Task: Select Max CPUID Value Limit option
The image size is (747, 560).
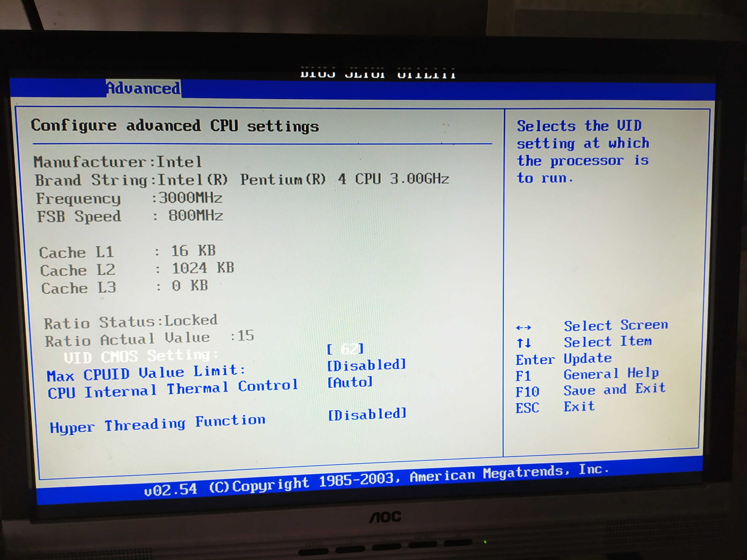Action: click(x=146, y=373)
